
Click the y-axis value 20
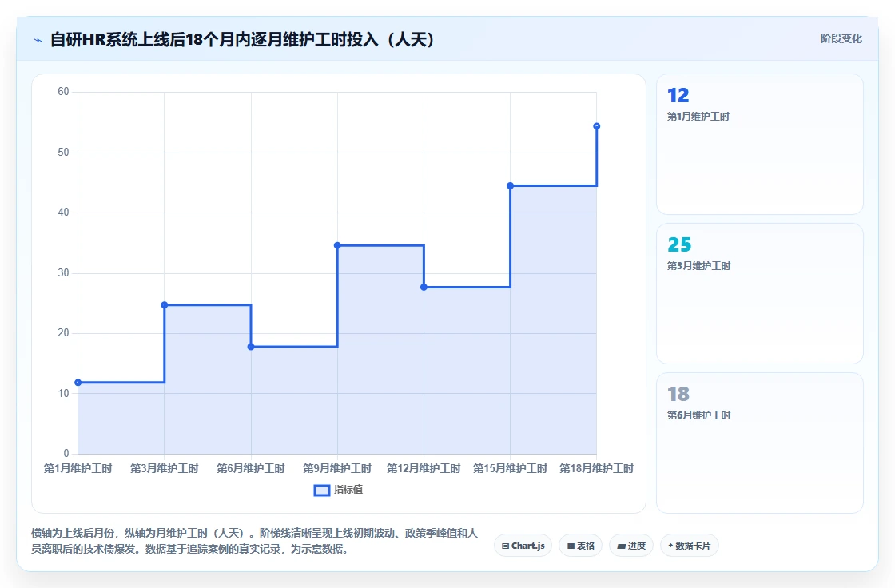click(x=63, y=333)
